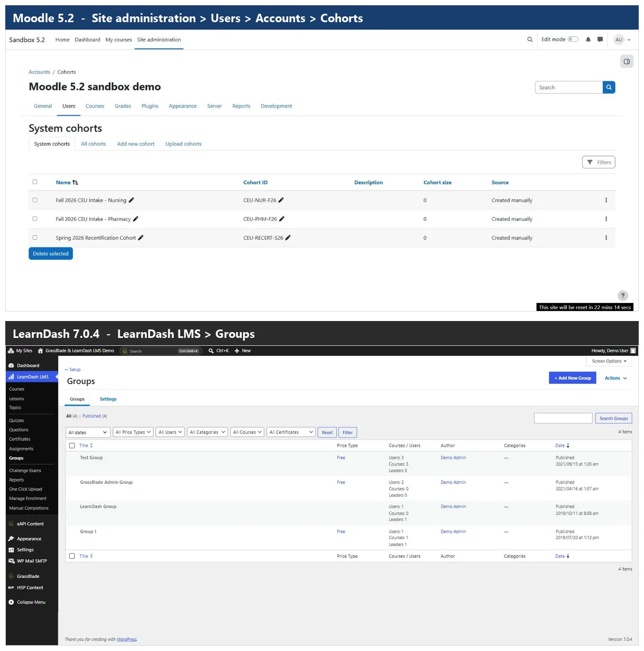Open the block drawer toggle icon in Moodle
Screen dimensions: 644x651
pos(627,61)
